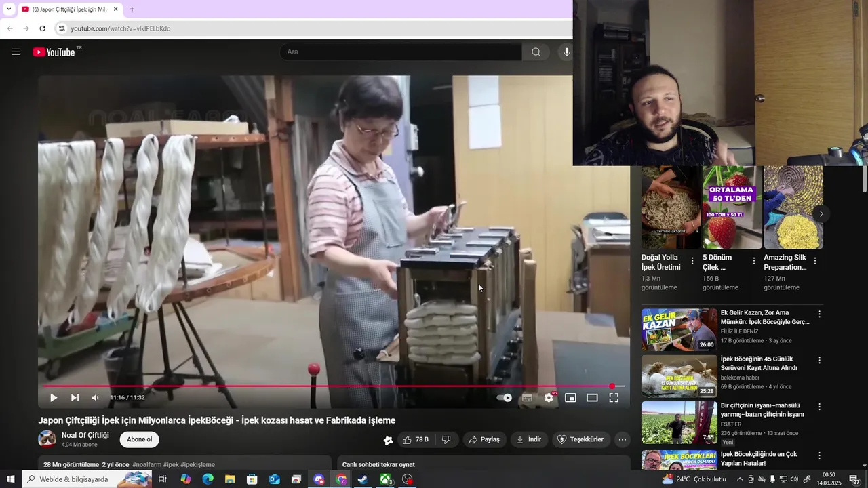Open the YouTube hamburger guide menu
This screenshot has height=488, width=868.
coord(16,52)
